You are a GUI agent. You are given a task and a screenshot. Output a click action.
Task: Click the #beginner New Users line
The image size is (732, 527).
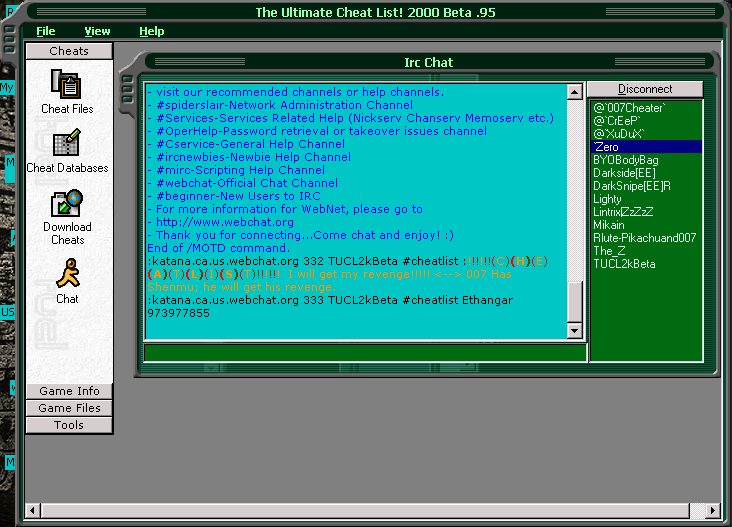point(234,196)
